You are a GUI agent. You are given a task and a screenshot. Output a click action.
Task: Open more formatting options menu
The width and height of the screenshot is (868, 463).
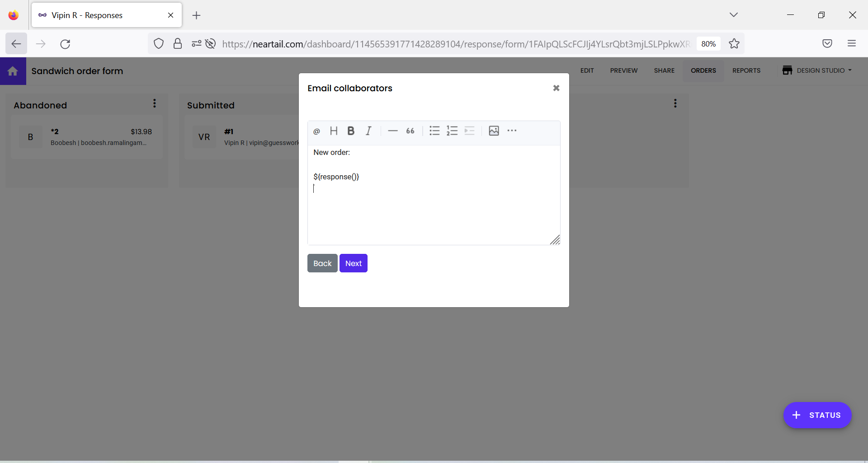click(x=512, y=131)
